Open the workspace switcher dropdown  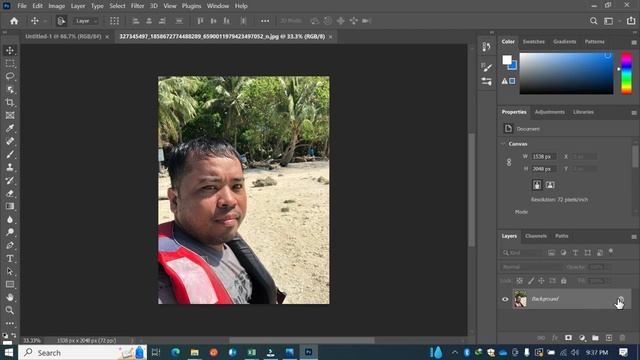pos(611,21)
